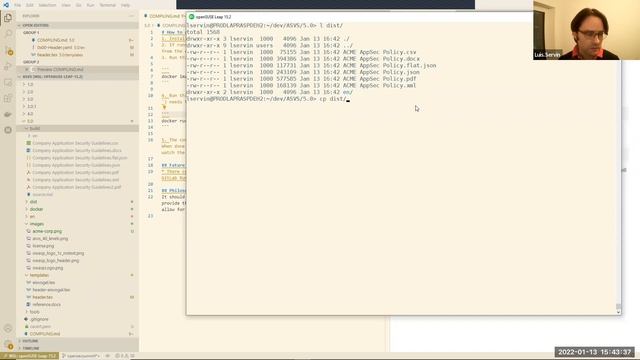The height and width of the screenshot is (360, 640).
Task: Click the Explorer more actions ellipsis
Action: [x=131, y=16]
